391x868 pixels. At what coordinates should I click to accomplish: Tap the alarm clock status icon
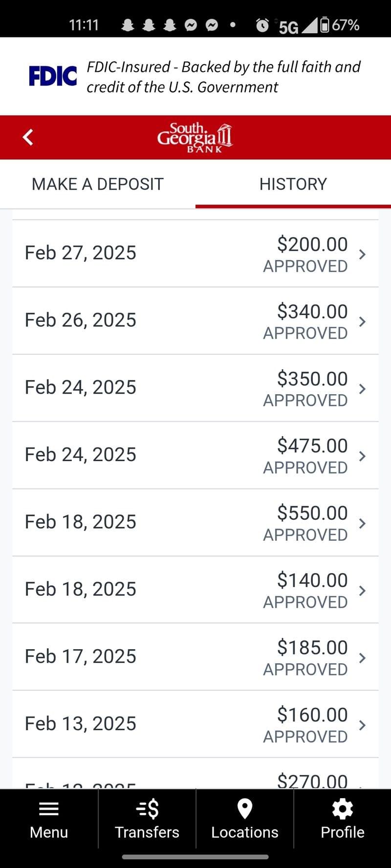pyautogui.click(x=262, y=25)
